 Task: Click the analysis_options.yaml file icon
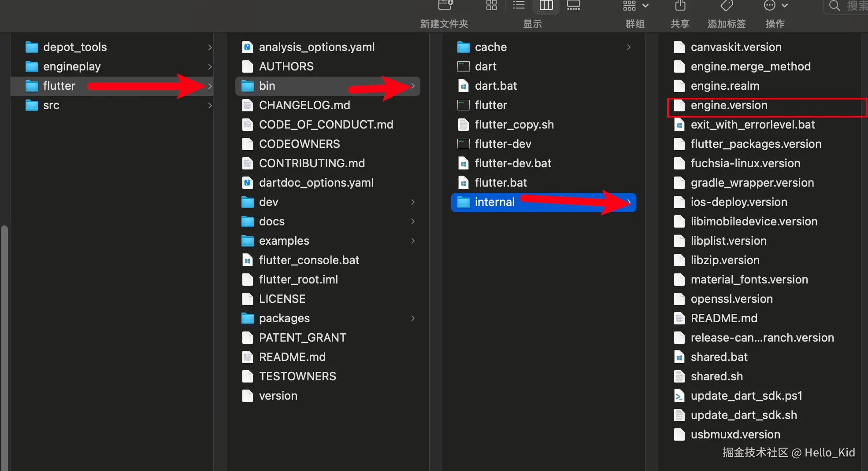pos(248,47)
